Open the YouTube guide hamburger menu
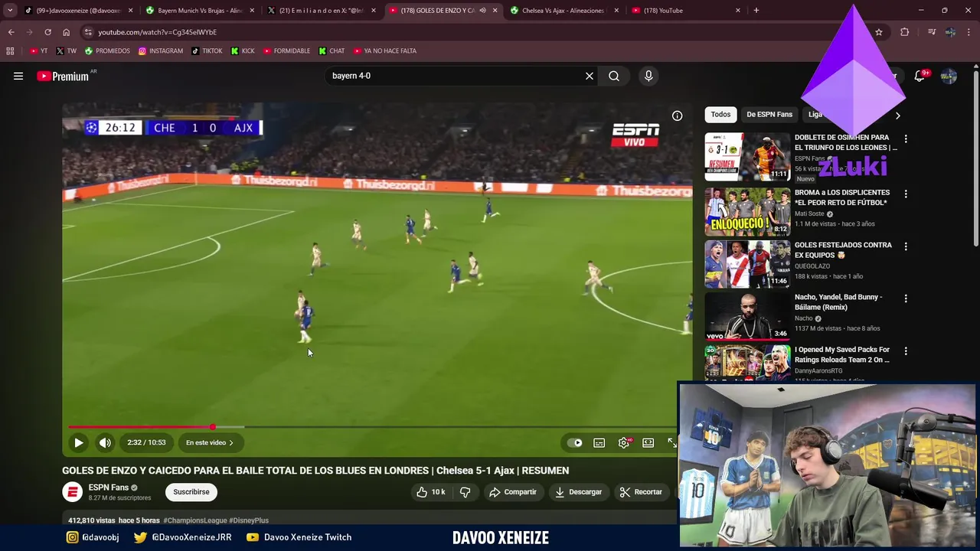 tap(18, 76)
